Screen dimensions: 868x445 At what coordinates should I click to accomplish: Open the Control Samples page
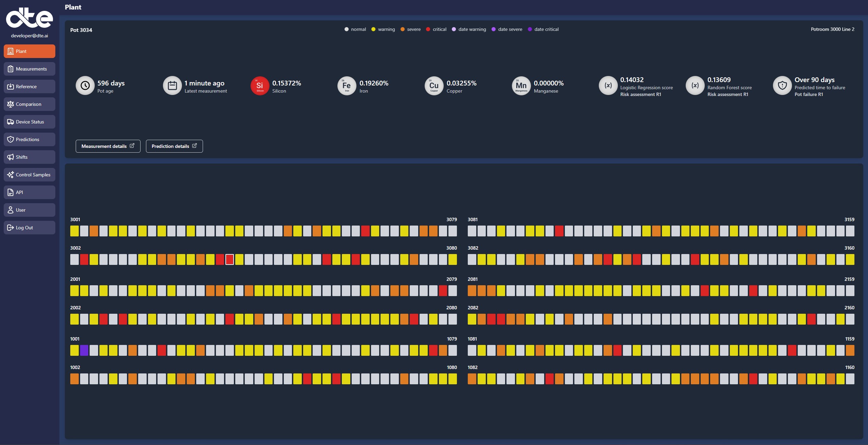click(x=30, y=175)
